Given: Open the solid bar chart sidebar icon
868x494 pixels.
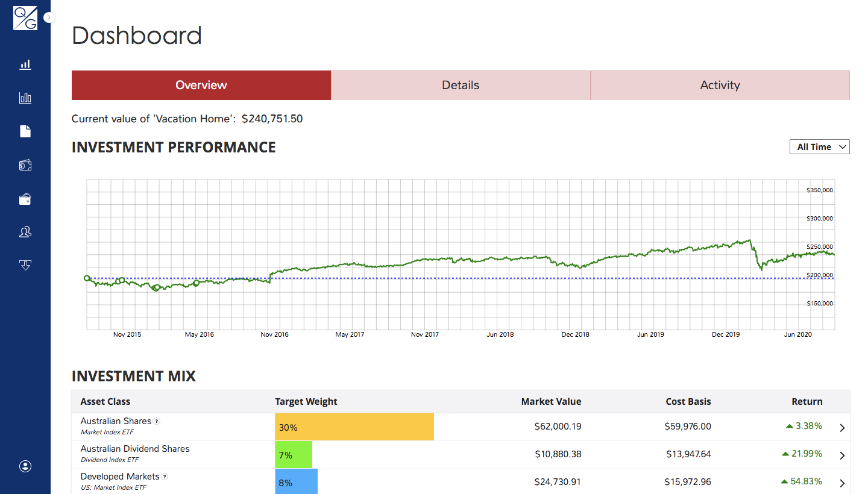Looking at the screenshot, I should coord(25,64).
